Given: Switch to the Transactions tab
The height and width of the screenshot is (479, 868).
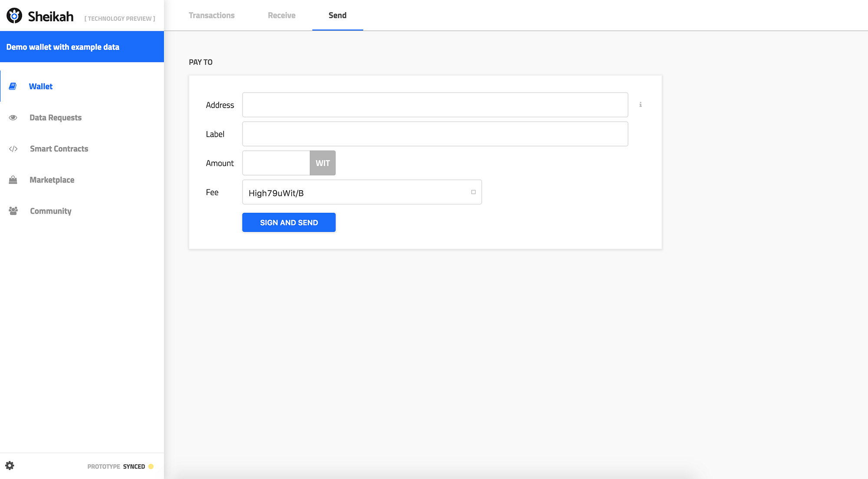Looking at the screenshot, I should point(211,16).
